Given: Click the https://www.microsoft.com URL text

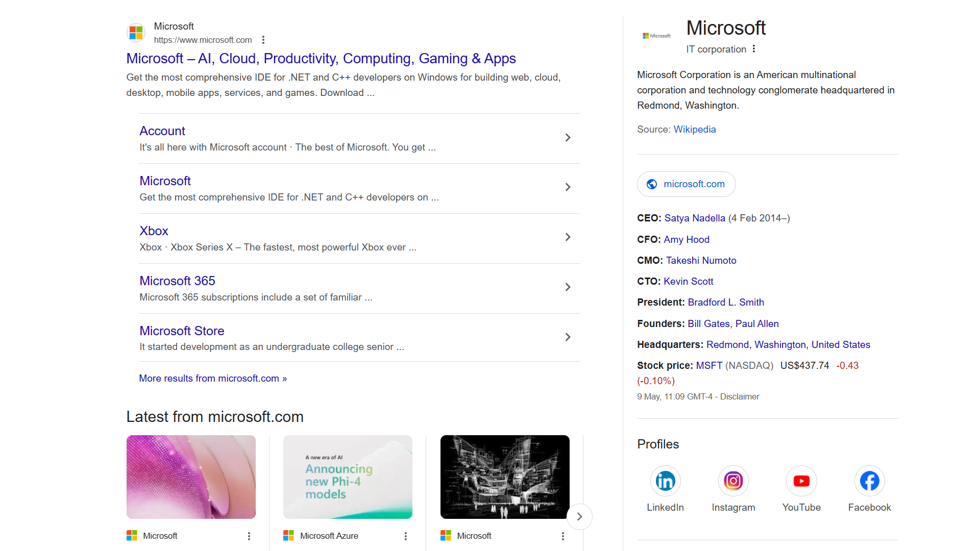Looking at the screenshot, I should tap(203, 40).
